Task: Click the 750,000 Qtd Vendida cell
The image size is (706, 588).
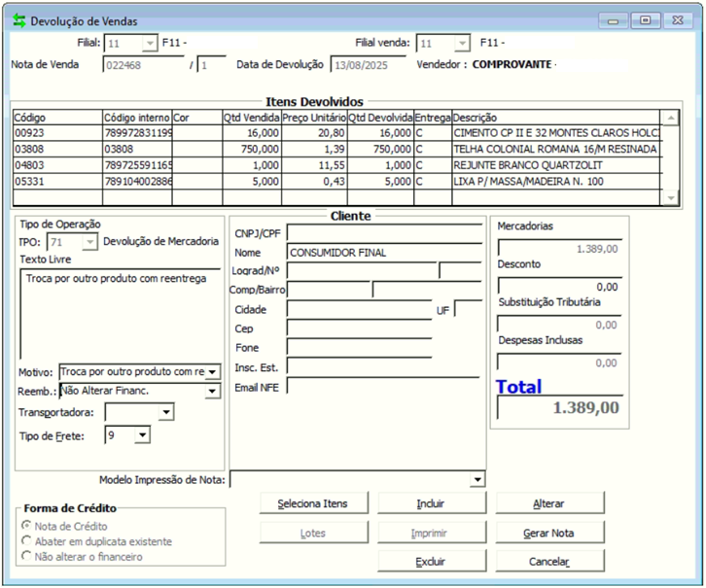Action: (252, 149)
